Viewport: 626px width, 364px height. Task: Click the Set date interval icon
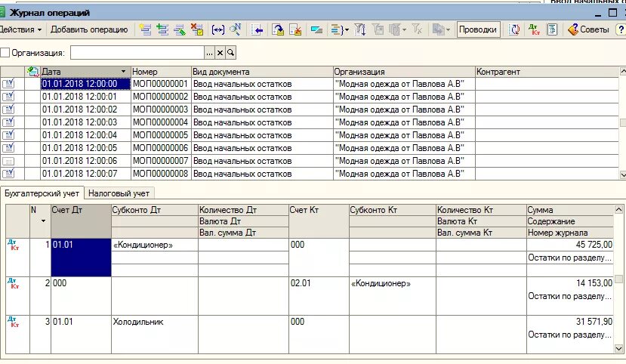point(218,29)
